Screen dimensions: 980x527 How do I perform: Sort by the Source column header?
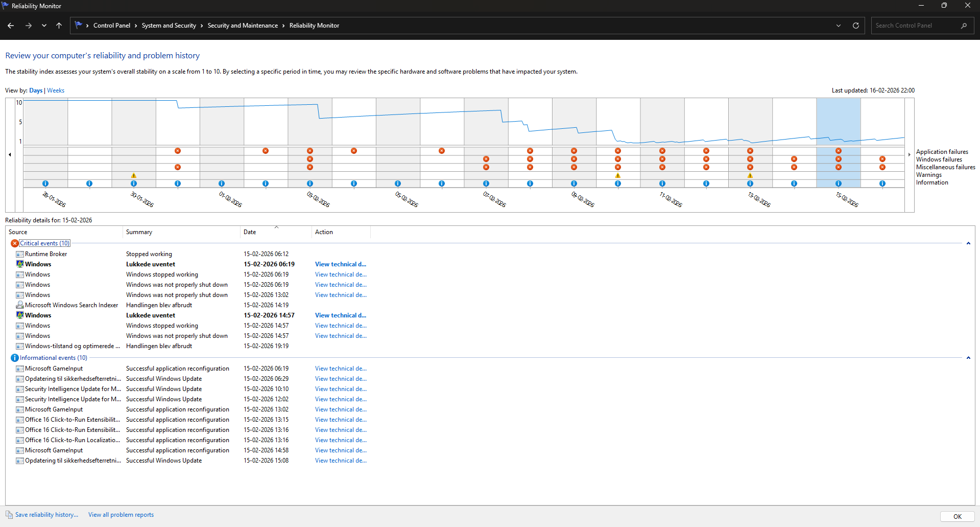[x=64, y=232]
